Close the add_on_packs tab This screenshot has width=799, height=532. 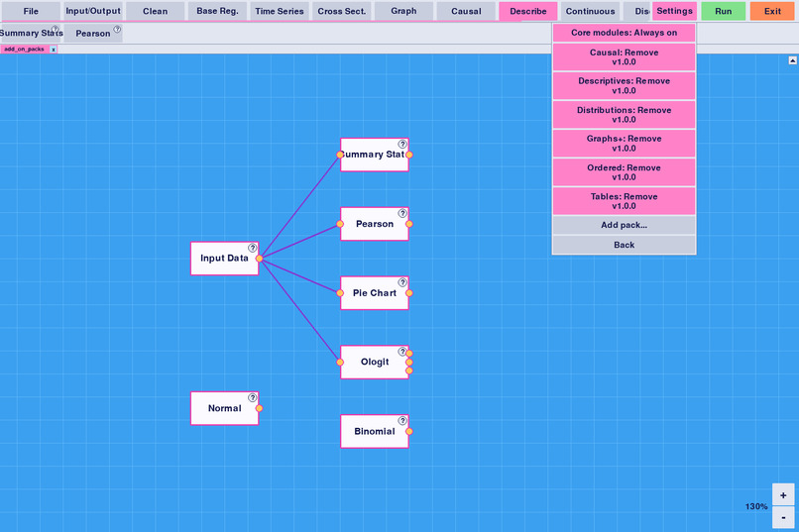54,50
